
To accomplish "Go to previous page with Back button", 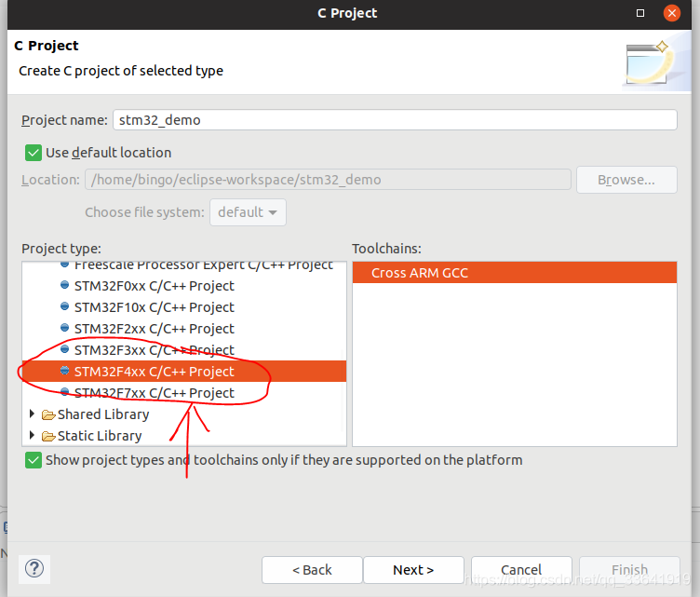I will pyautogui.click(x=312, y=570).
